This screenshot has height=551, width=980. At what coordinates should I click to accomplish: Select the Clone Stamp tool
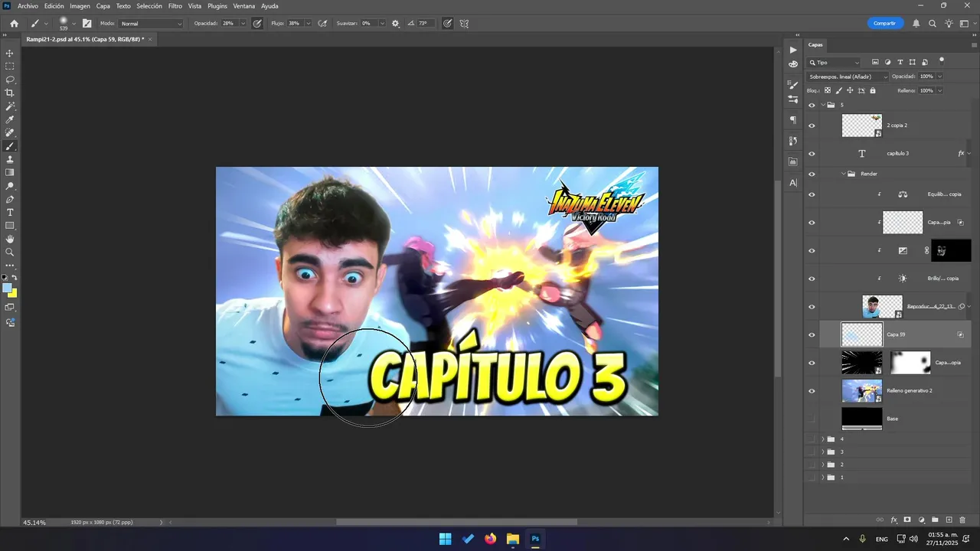[x=10, y=159]
